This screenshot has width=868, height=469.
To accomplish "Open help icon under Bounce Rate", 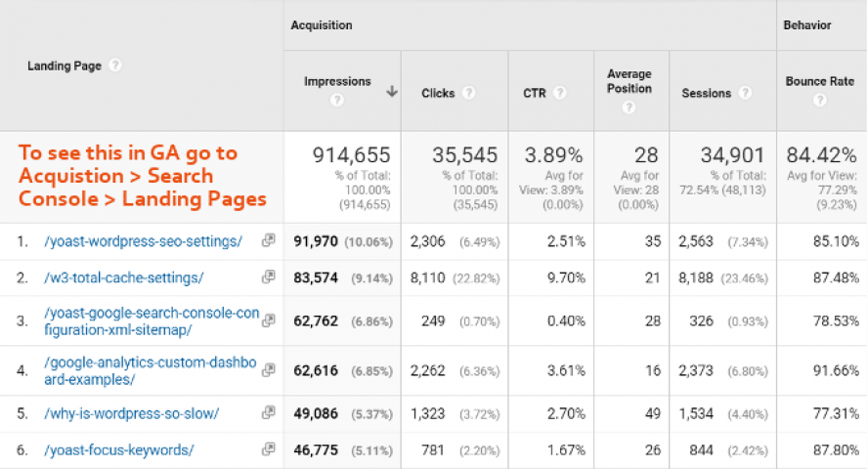I will tap(820, 100).
